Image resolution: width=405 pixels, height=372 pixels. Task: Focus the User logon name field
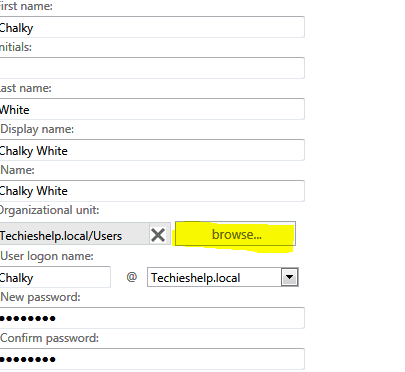click(55, 277)
